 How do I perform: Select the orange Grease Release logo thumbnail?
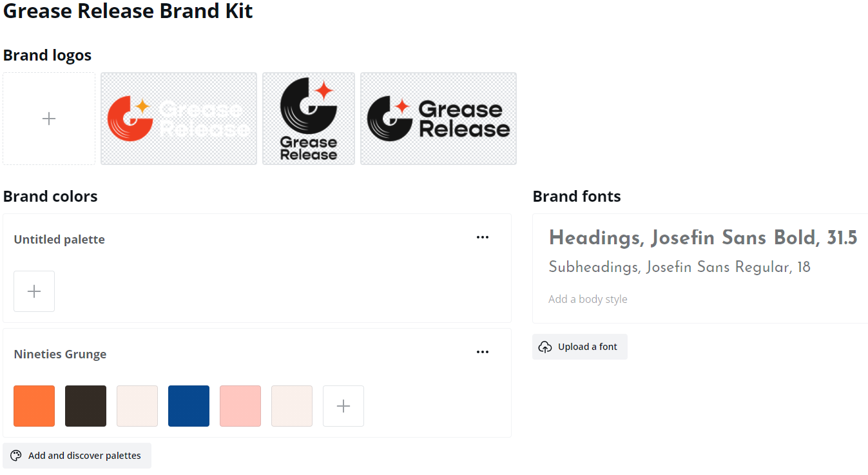click(178, 119)
